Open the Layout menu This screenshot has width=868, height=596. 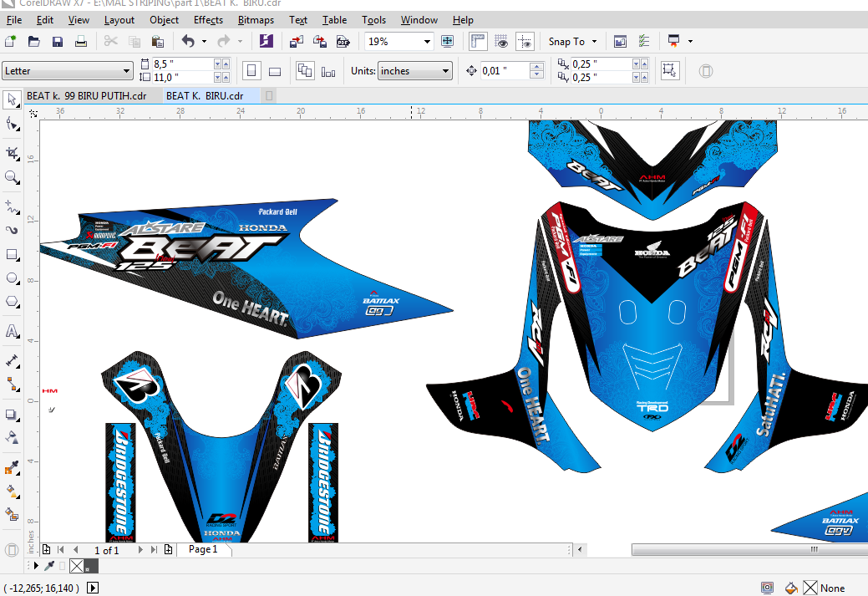pos(119,20)
